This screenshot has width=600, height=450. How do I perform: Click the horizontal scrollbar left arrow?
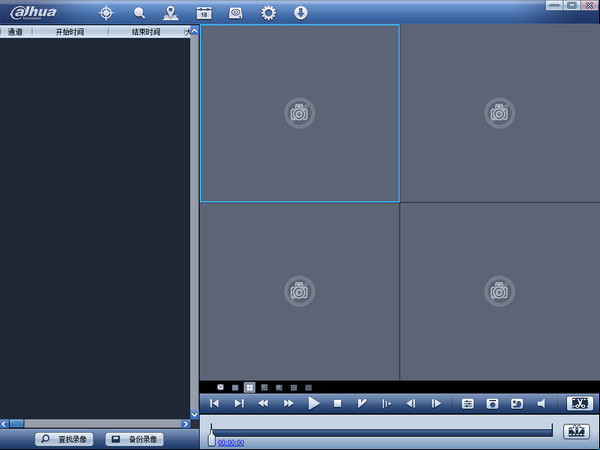click(4, 424)
